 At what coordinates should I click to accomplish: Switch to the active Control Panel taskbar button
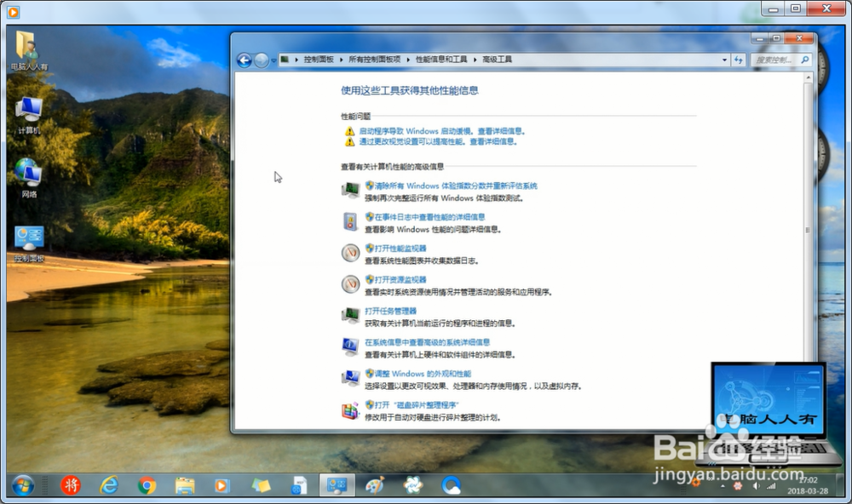coord(337,485)
